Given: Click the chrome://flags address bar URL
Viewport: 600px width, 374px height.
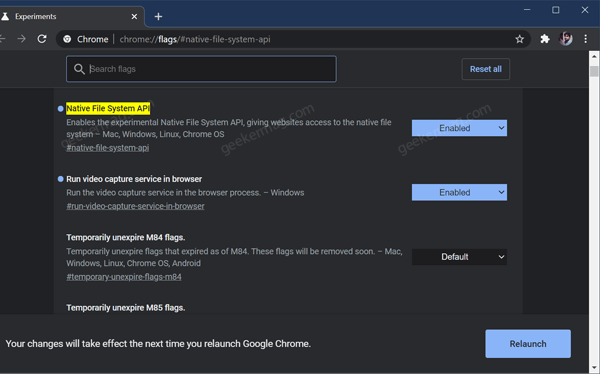Looking at the screenshot, I should pos(195,39).
